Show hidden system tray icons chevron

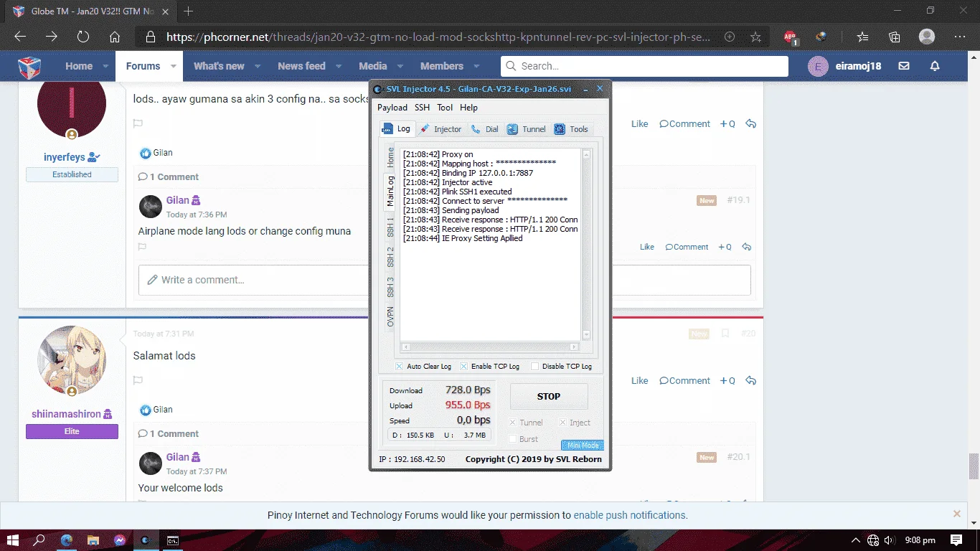pos(856,540)
